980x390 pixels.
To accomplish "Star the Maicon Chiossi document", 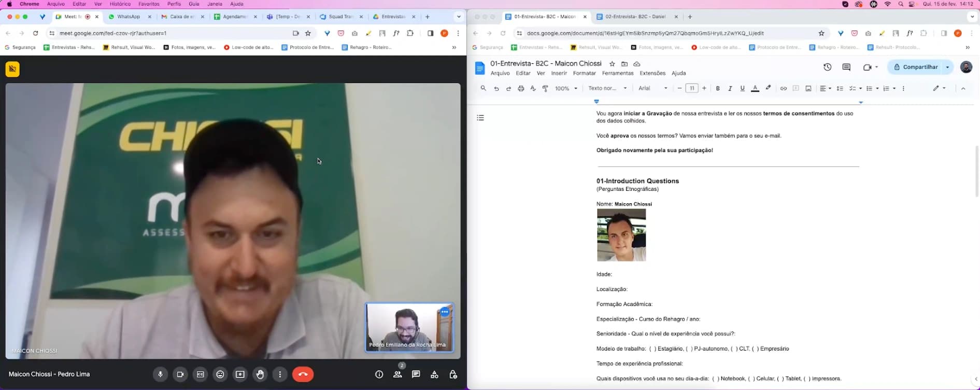I will coord(612,64).
